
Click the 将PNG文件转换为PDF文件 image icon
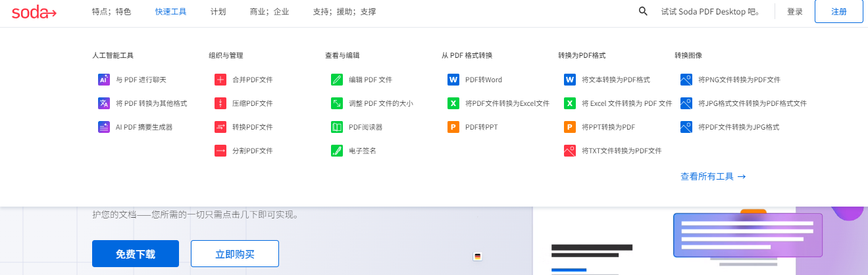point(686,80)
